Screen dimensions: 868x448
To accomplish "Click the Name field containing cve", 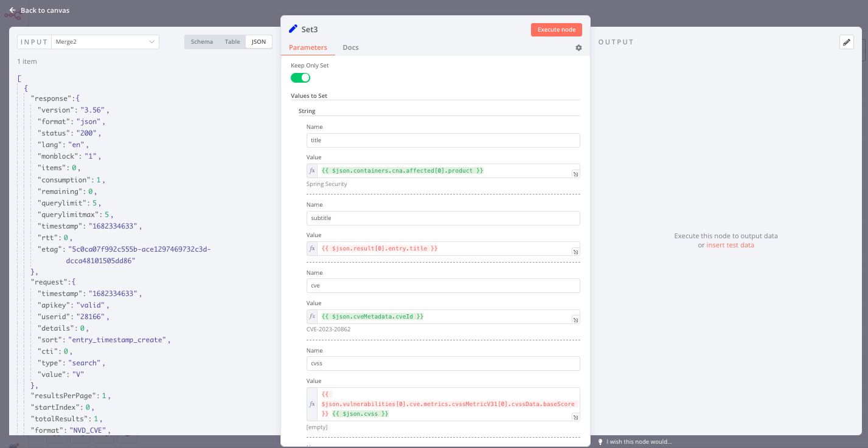I will tap(443, 286).
